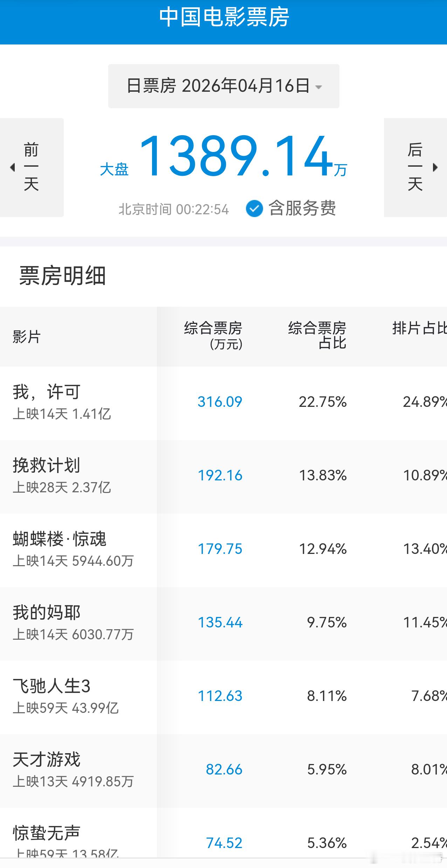Click the 5.36% share value
The width and height of the screenshot is (447, 868).
click(327, 843)
